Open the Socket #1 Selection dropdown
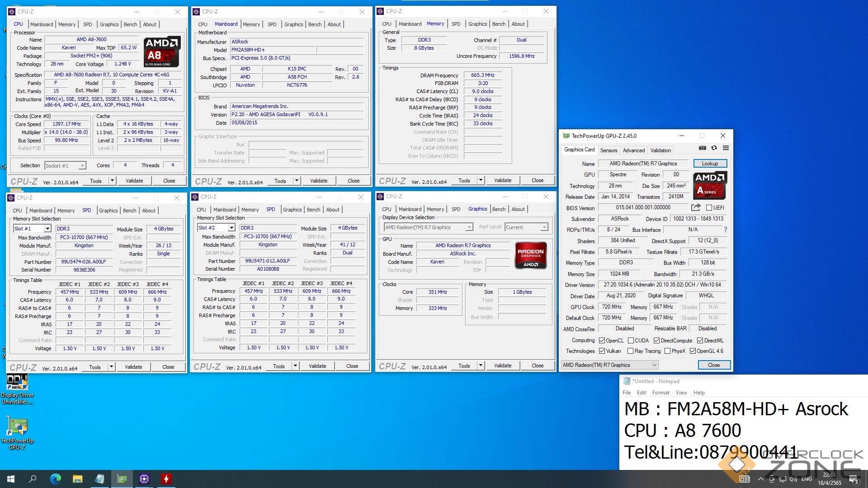This screenshot has height=488, width=868. tap(82, 166)
